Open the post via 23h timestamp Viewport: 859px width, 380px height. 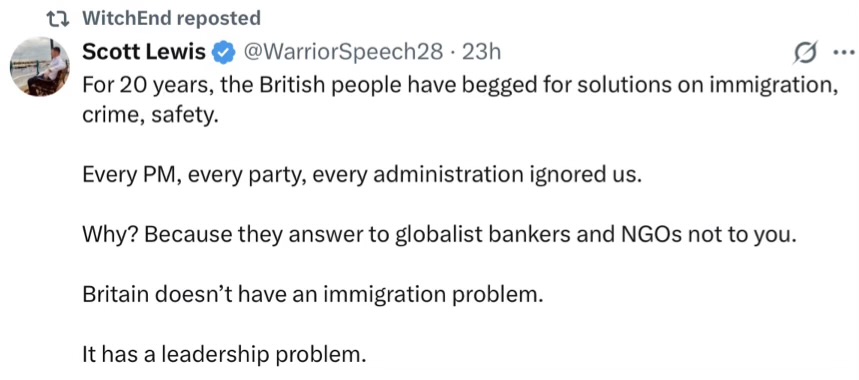(481, 53)
